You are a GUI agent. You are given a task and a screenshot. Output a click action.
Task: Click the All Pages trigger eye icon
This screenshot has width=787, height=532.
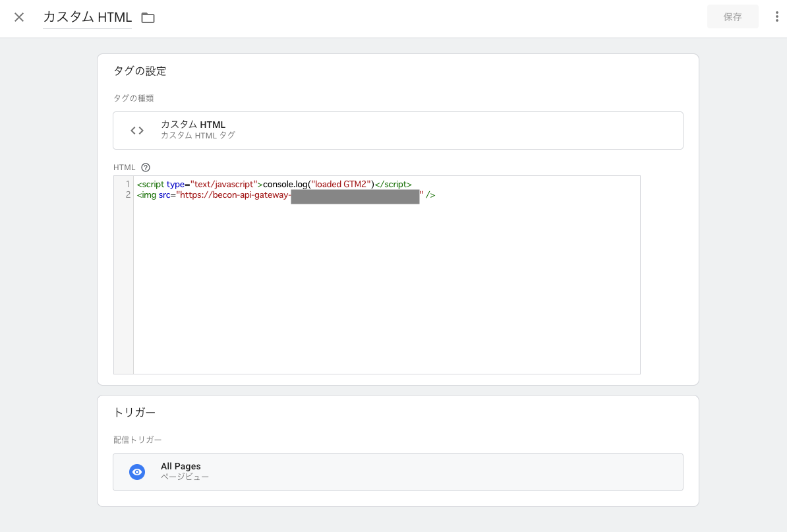137,472
